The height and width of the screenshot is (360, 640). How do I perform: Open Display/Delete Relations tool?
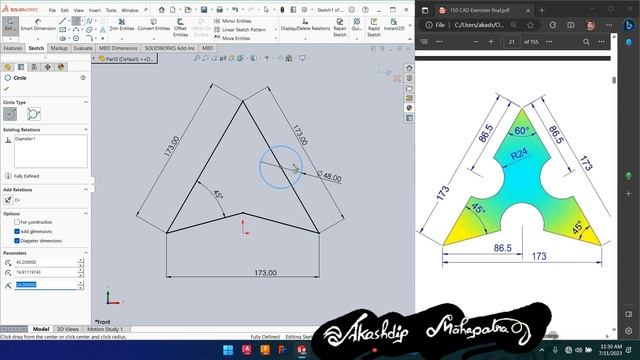pyautogui.click(x=305, y=24)
